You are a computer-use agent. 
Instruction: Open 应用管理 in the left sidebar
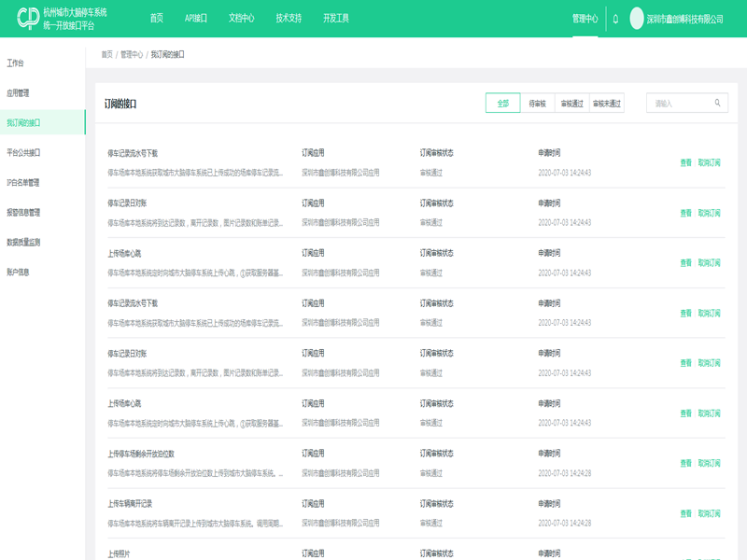(x=18, y=93)
